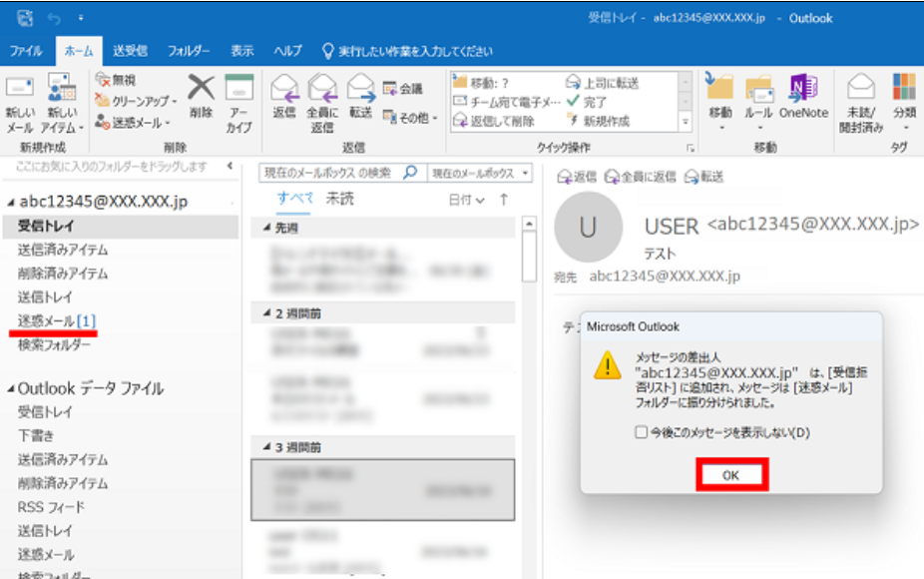Toggle the sort order arrow
924x579 pixels.
(504, 200)
